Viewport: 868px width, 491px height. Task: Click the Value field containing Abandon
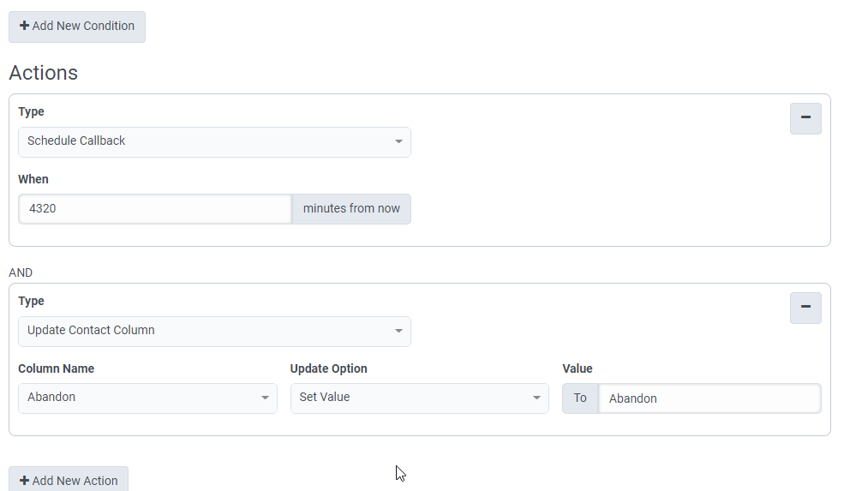tap(709, 398)
